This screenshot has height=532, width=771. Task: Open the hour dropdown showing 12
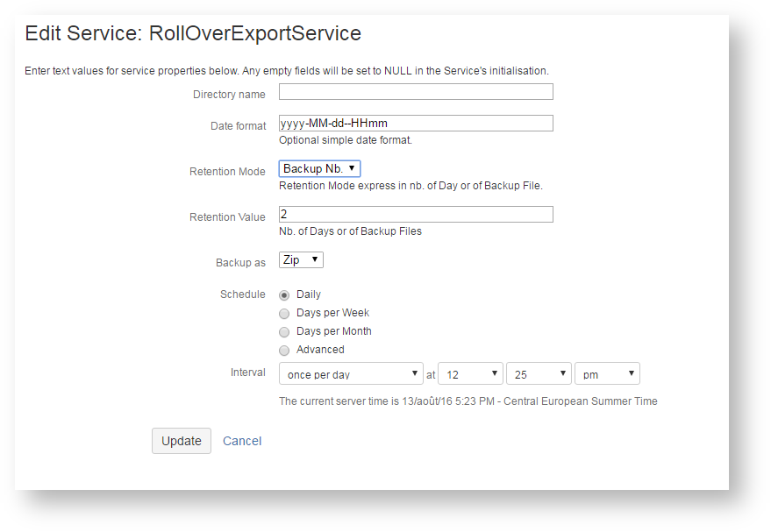point(470,374)
